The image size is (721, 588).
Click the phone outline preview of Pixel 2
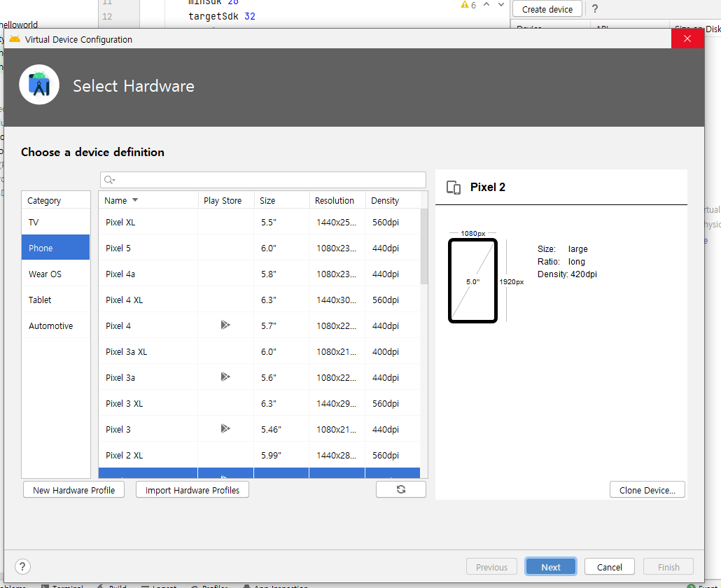tap(472, 281)
